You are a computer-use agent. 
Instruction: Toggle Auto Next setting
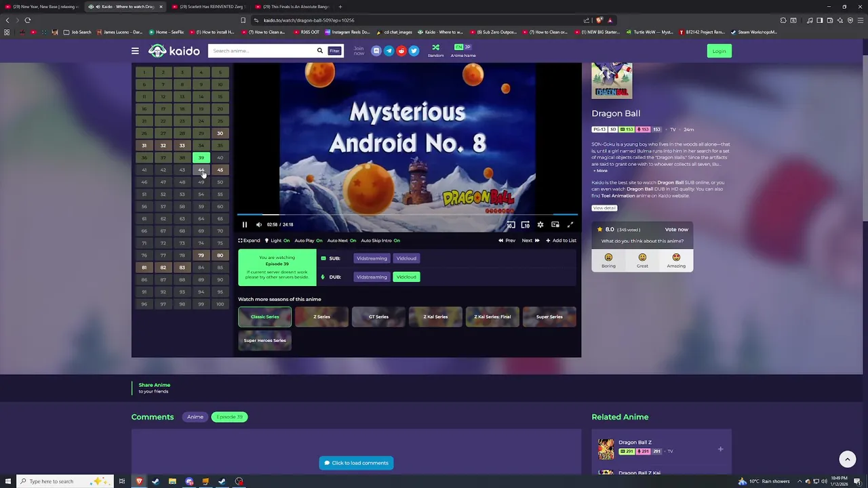point(342,241)
